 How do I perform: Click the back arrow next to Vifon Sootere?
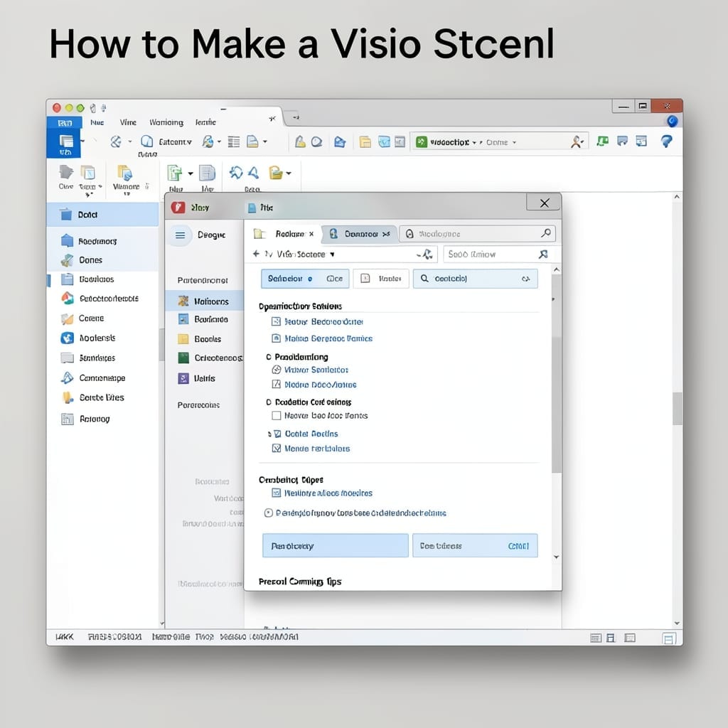pyautogui.click(x=256, y=254)
